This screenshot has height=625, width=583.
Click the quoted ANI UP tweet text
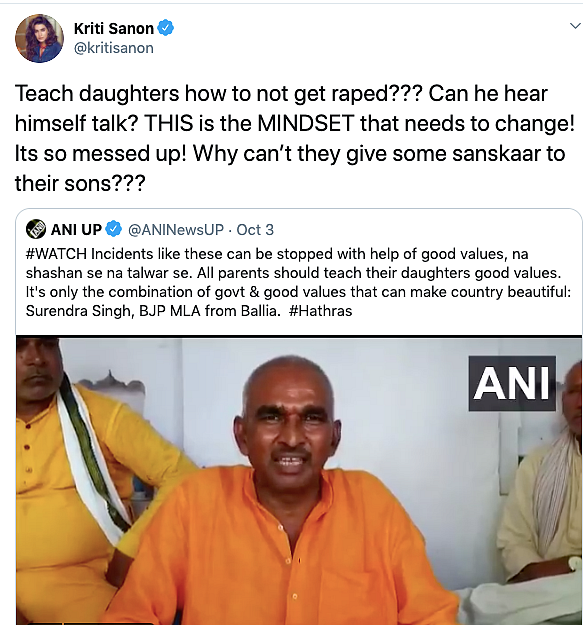[x=298, y=282]
